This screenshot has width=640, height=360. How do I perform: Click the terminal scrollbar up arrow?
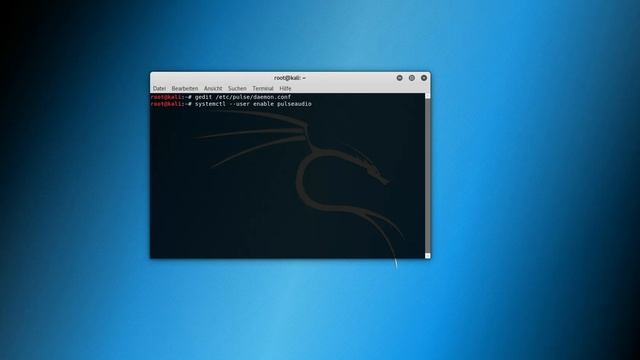(x=428, y=96)
